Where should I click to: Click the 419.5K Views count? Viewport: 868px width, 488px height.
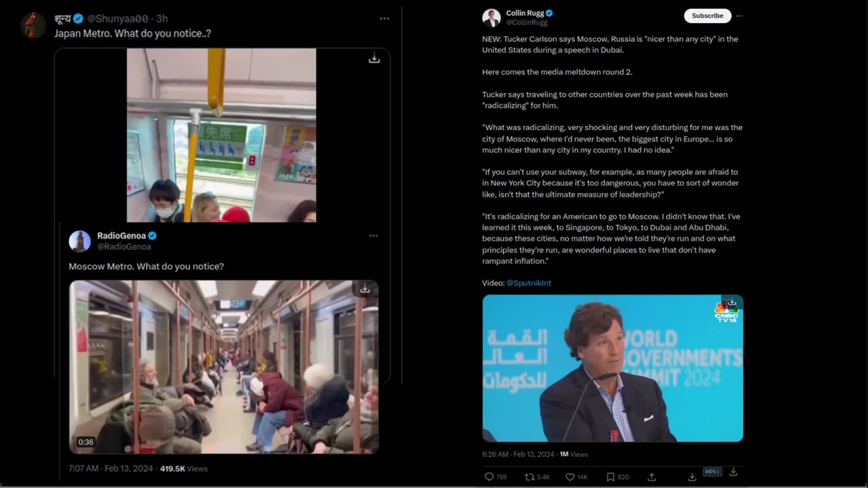click(x=184, y=468)
